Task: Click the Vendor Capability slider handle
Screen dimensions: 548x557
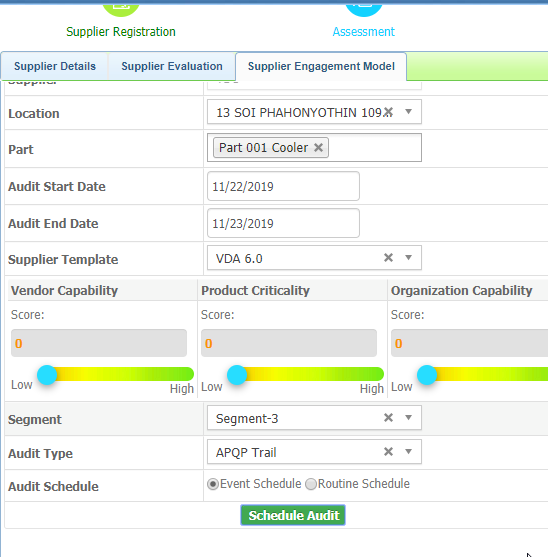Action: [47, 375]
